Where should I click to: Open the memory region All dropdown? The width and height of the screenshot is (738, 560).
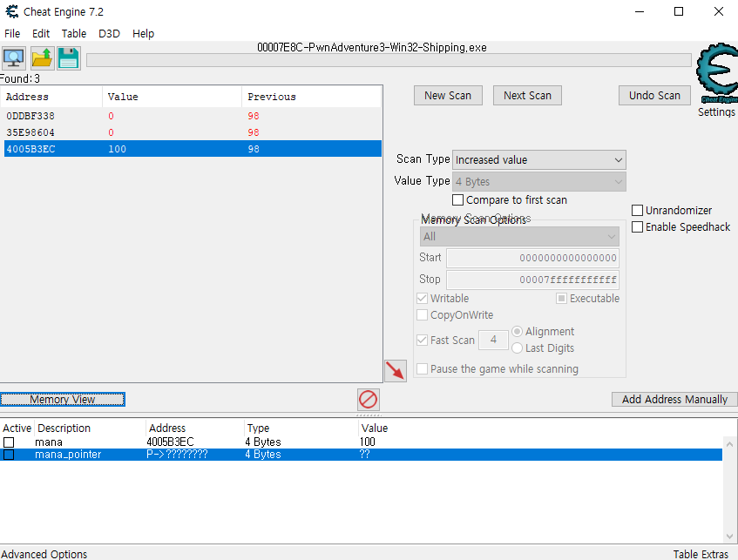tap(519, 237)
